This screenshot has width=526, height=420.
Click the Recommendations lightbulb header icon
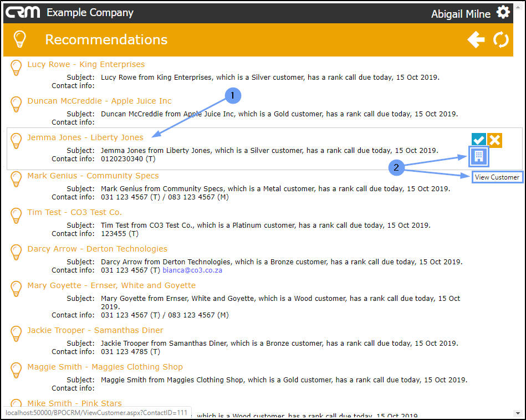click(x=20, y=39)
